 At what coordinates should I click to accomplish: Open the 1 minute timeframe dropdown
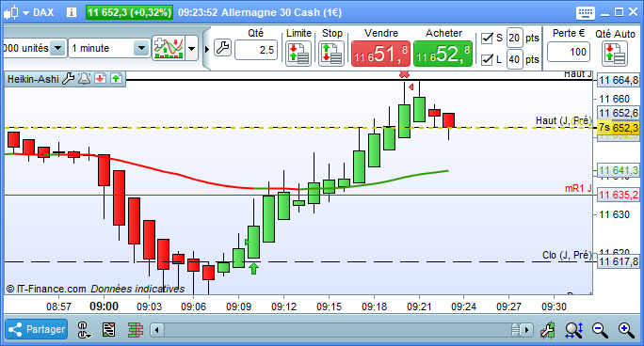[141, 48]
